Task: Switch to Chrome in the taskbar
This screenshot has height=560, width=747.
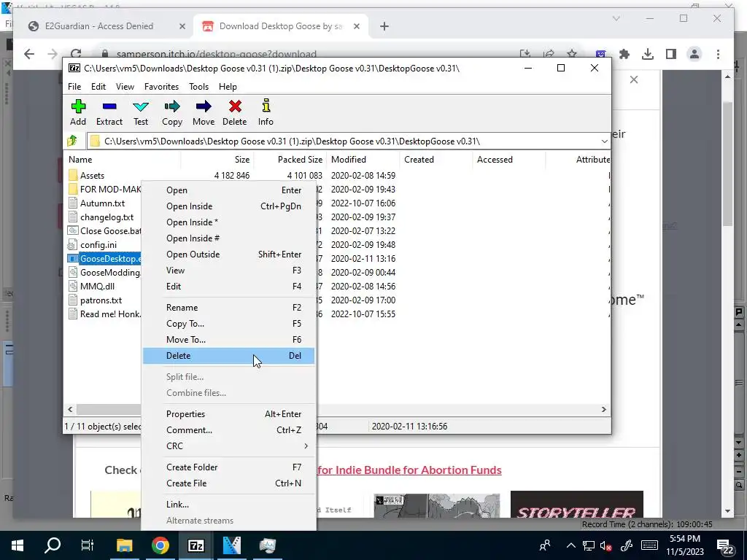Action: pyautogui.click(x=160, y=545)
